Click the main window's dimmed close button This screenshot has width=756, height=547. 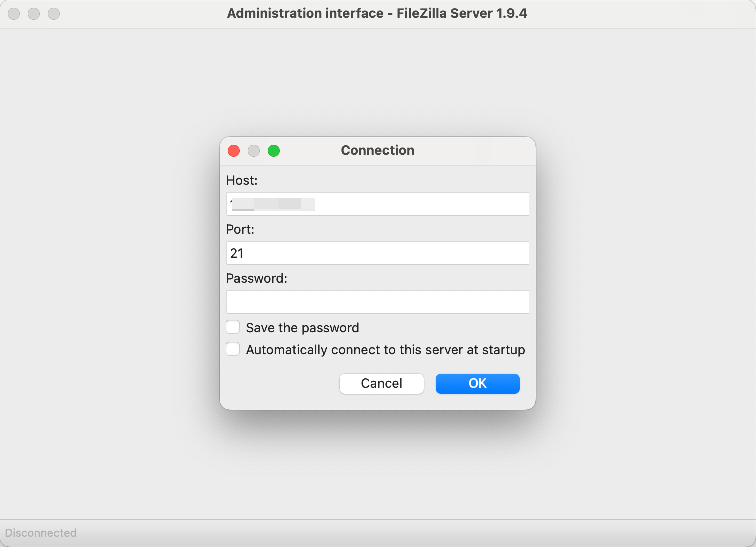pos(14,14)
